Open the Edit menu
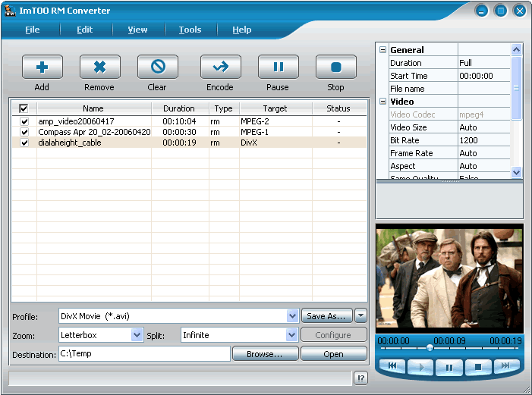 pyautogui.click(x=84, y=30)
